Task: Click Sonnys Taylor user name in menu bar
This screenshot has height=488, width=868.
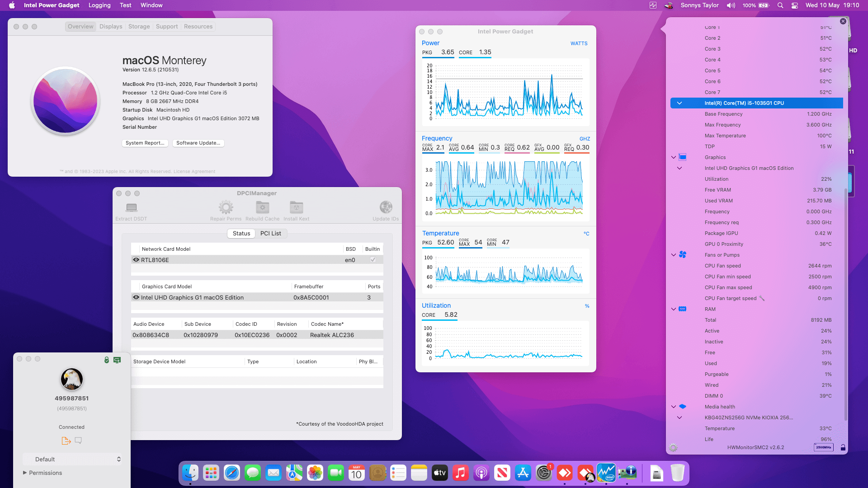Action: [699, 5]
